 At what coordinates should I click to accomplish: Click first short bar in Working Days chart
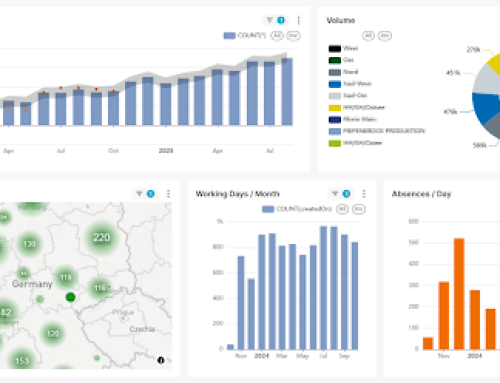pos(230,347)
